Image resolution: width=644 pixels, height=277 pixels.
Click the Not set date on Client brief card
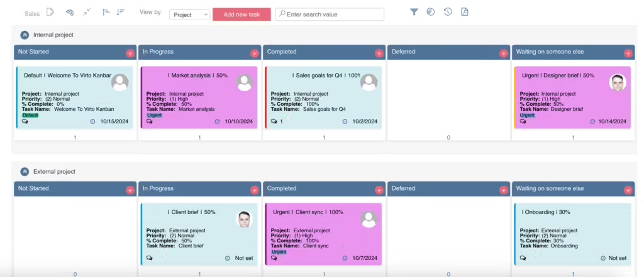(x=244, y=258)
